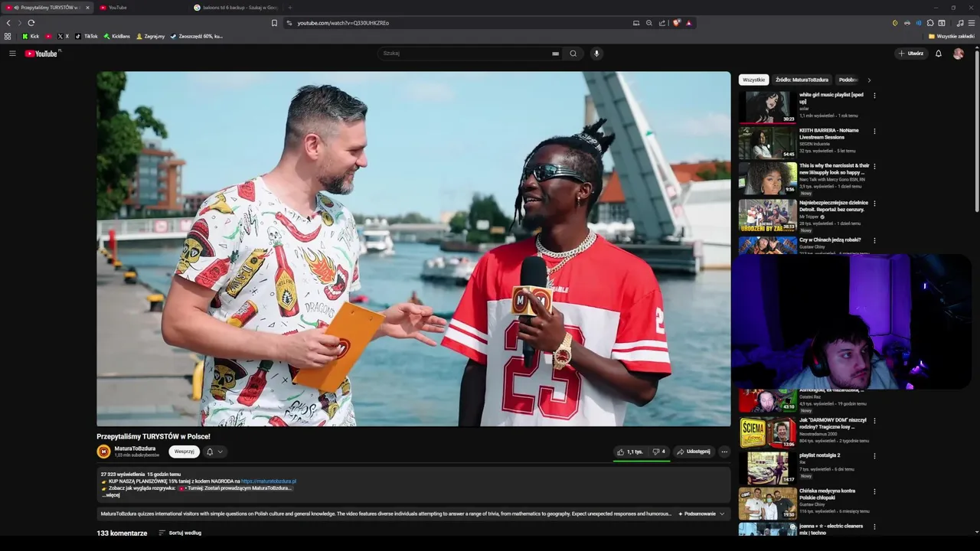Viewport: 980px width, 551px height.
Task: Open a new browser tab
Action: pyautogui.click(x=289, y=8)
